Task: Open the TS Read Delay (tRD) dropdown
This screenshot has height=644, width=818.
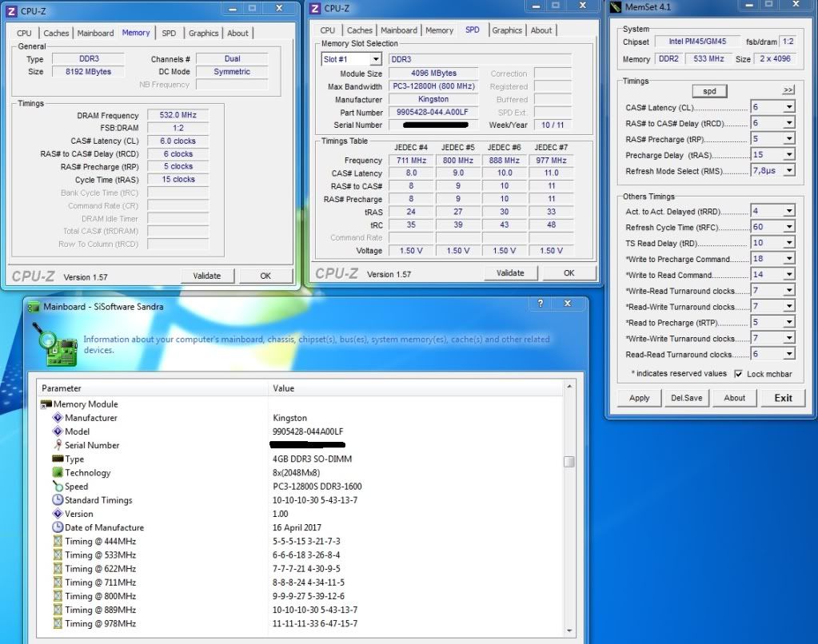Action: tap(789, 242)
